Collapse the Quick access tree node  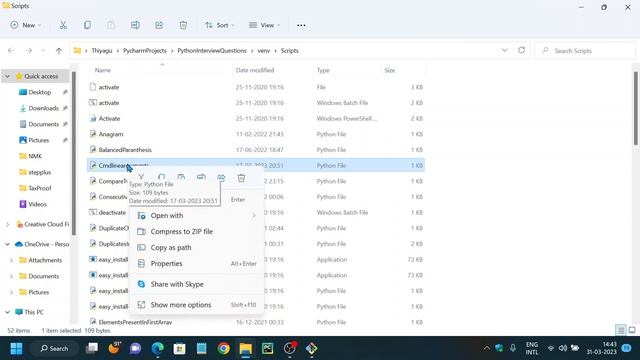point(7,76)
